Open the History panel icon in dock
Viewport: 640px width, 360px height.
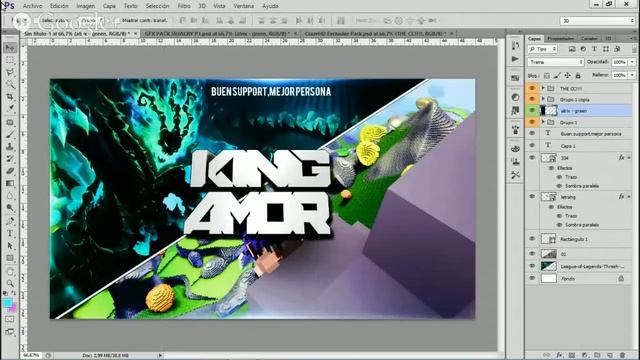click(515, 46)
